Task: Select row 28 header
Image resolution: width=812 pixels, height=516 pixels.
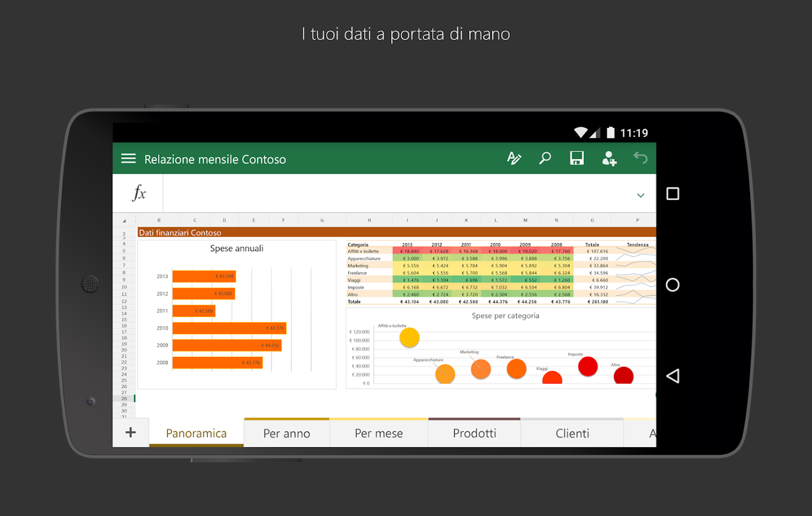Action: 124,398
